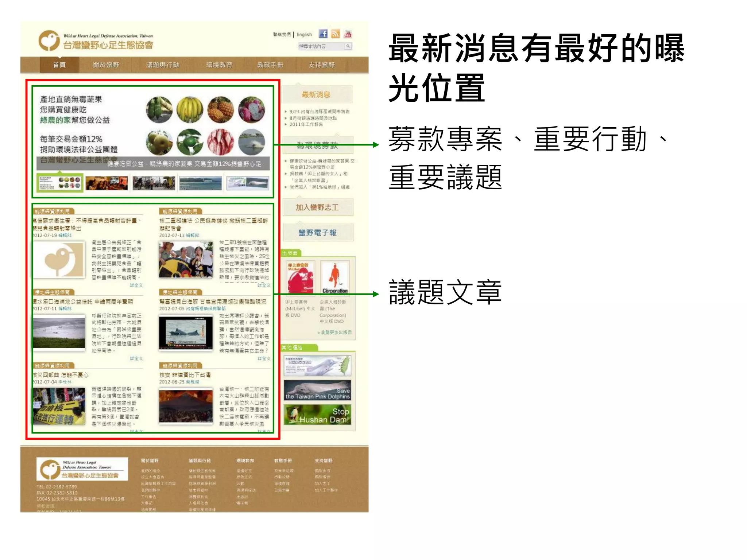
Task: Open the 2012-07-11 wetland article photo
Action: (59, 333)
